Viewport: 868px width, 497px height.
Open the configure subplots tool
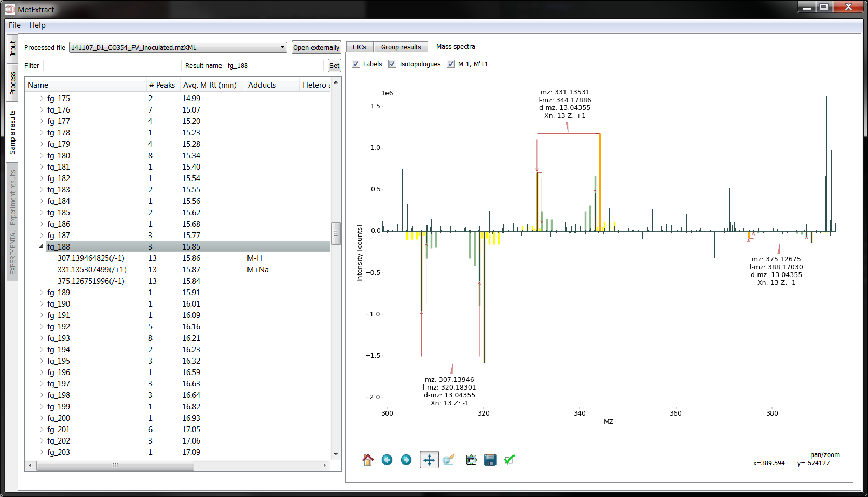[471, 460]
